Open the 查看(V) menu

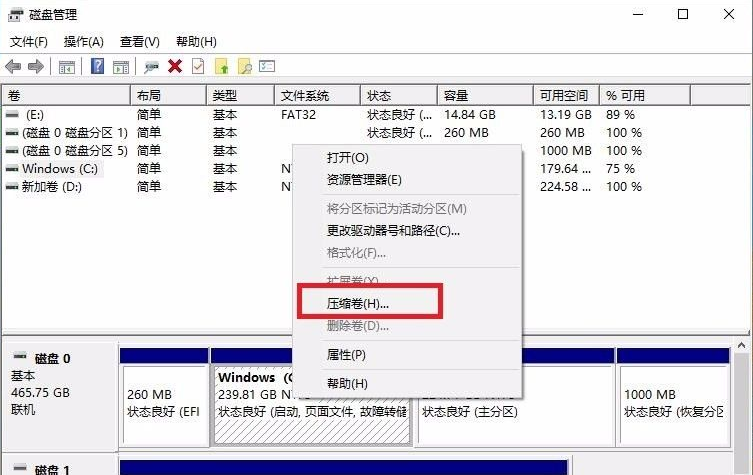pos(139,42)
